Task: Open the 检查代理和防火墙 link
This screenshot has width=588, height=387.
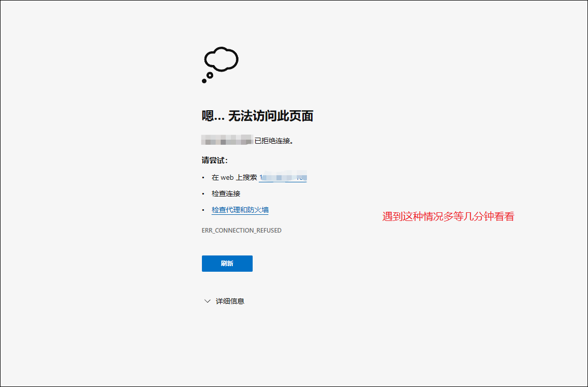Action: pyautogui.click(x=240, y=210)
